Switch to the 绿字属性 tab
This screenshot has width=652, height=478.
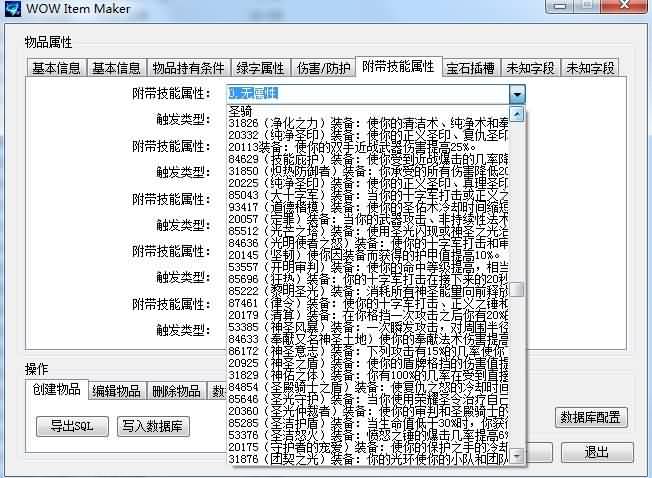(x=260, y=68)
